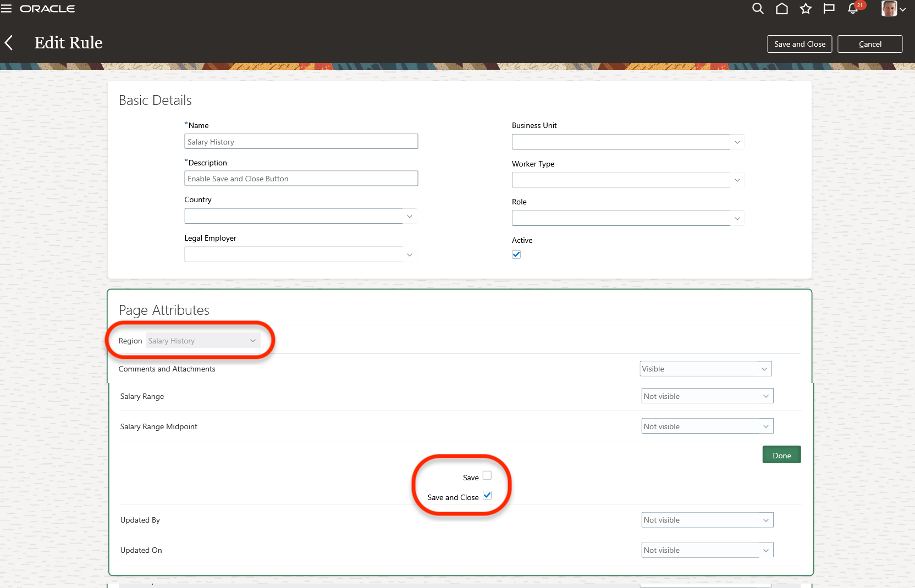
Task: Open the hamburger navigation menu
Action: click(x=7, y=9)
